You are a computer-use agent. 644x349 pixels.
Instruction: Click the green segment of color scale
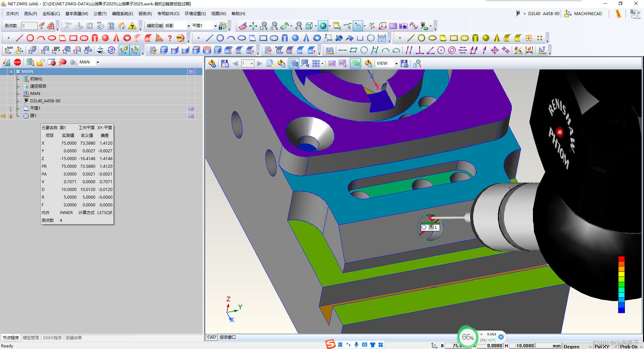tap(622, 285)
